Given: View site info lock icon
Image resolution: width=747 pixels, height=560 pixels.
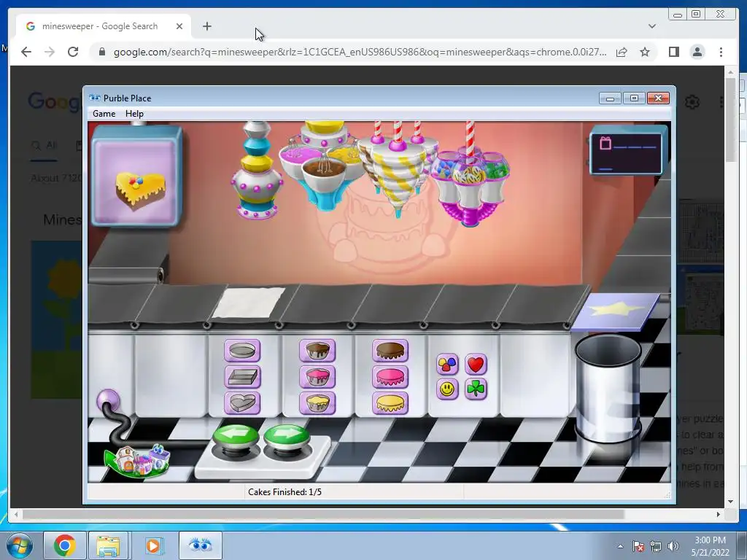Looking at the screenshot, I should [102, 52].
